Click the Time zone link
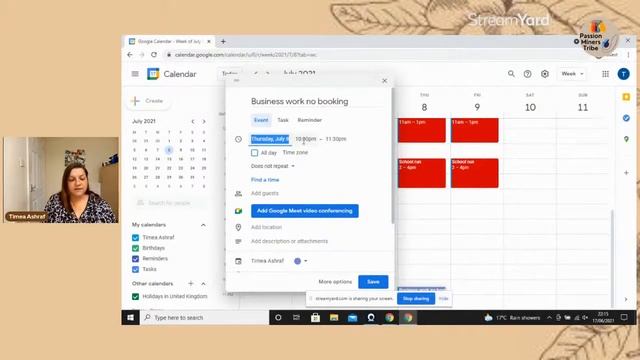Image resolution: width=640 pixels, height=360 pixels. coord(295,153)
